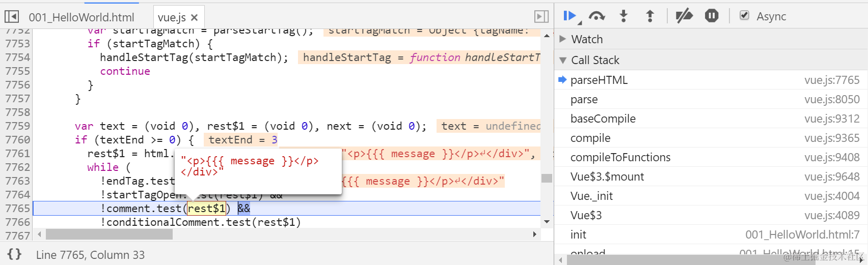Image resolution: width=868 pixels, height=265 pixels.
Task: Select Vue._init stack frame
Action: coord(711,196)
